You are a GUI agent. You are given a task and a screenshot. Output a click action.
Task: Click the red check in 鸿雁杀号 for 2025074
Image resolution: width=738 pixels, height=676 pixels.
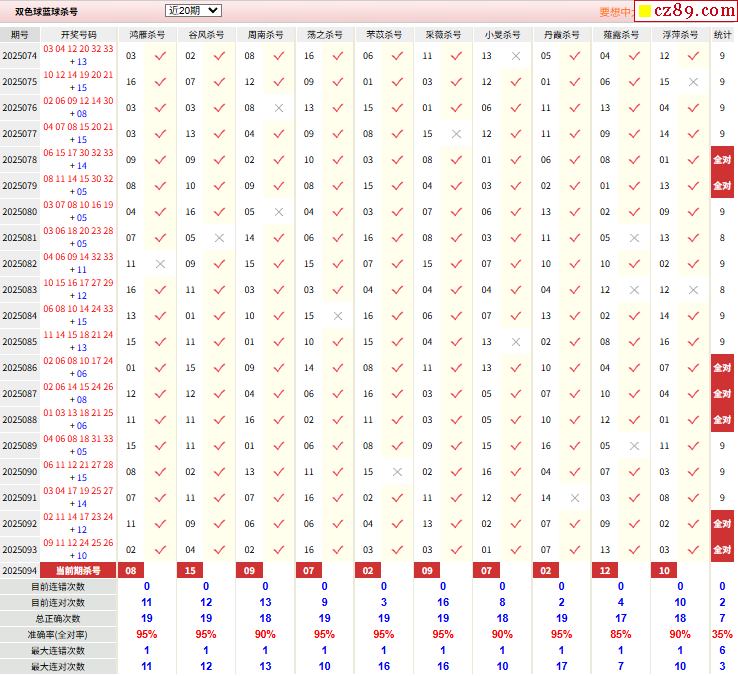160,56
